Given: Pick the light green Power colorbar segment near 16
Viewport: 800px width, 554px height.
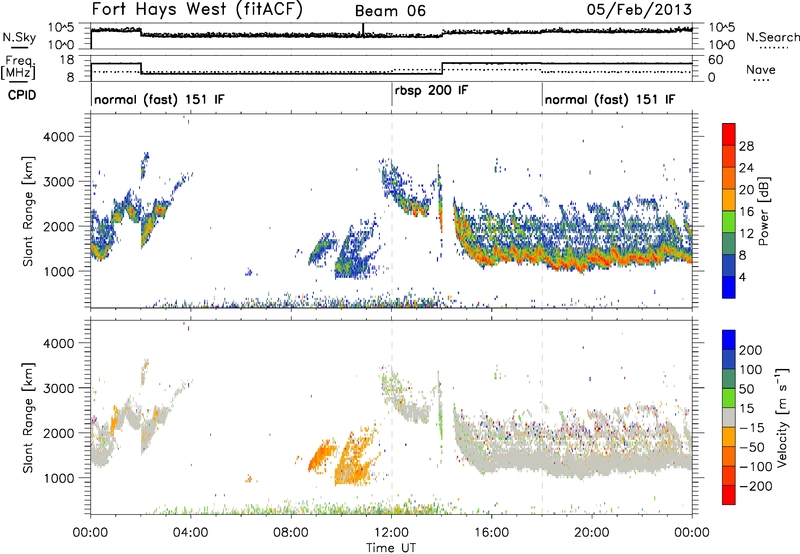Looking at the screenshot, I should pyautogui.click(x=729, y=222).
